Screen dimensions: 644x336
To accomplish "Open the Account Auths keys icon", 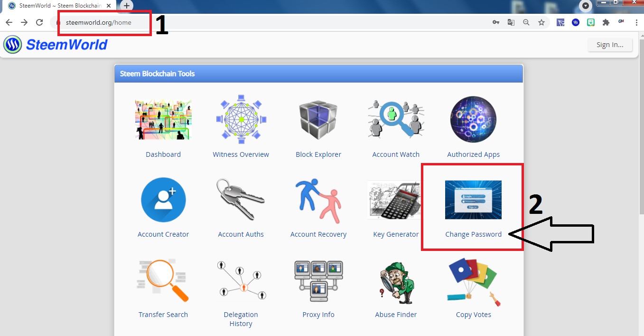I will coord(241,200).
